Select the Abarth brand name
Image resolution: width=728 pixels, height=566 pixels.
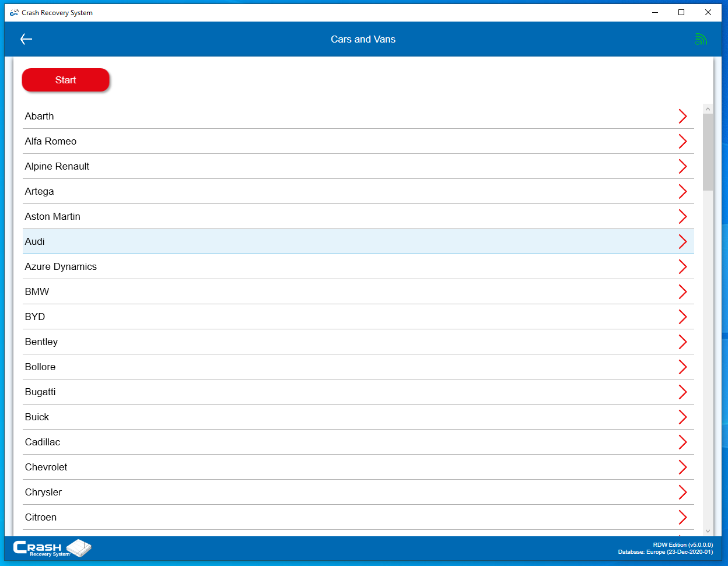(x=39, y=116)
